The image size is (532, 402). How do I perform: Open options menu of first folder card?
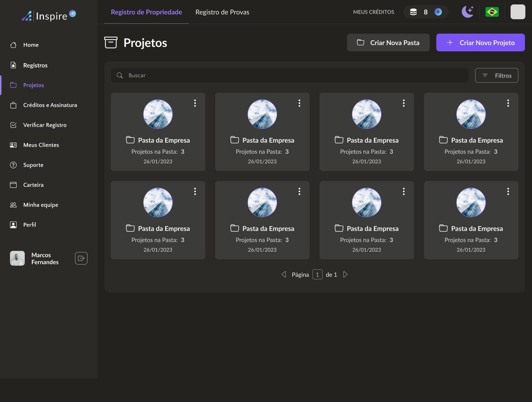point(195,103)
